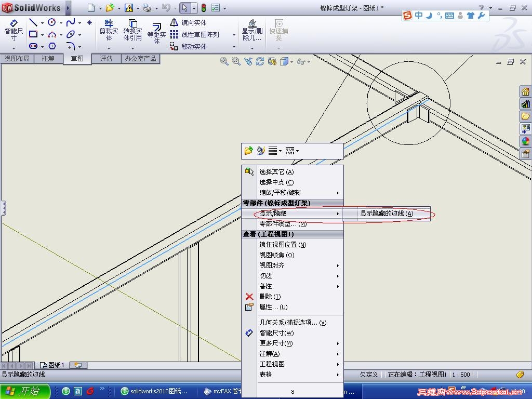Click the Open file icon
This screenshot has width=532, height=399.
(110, 8)
